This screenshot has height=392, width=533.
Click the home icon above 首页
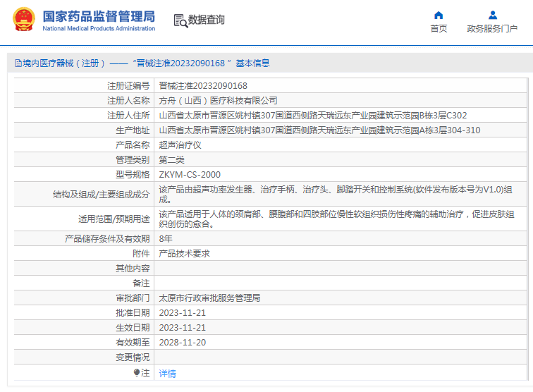(x=439, y=15)
